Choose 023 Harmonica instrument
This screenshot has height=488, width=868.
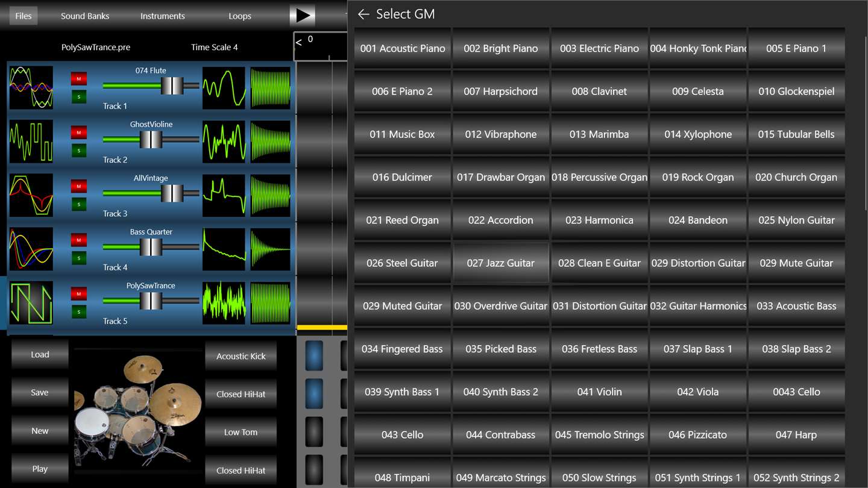(599, 220)
